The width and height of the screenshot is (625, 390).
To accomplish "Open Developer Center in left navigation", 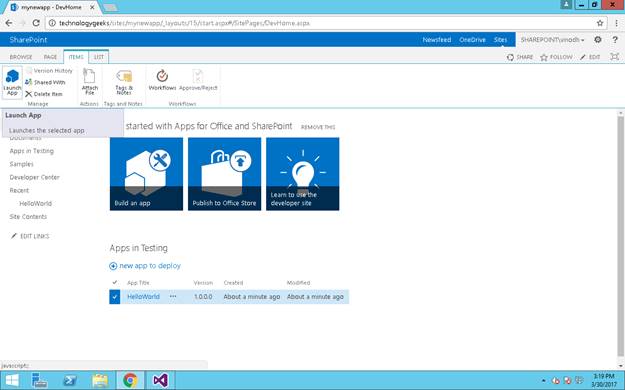I will (x=34, y=177).
